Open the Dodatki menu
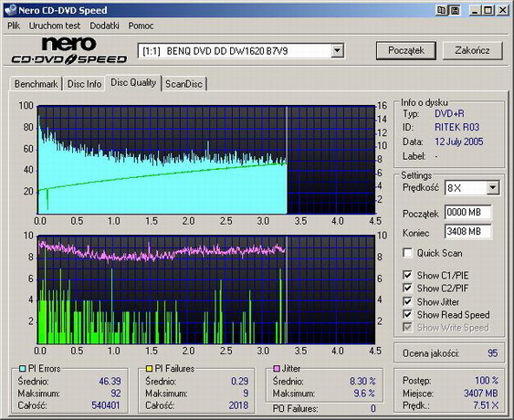The image size is (514, 420). click(x=104, y=26)
